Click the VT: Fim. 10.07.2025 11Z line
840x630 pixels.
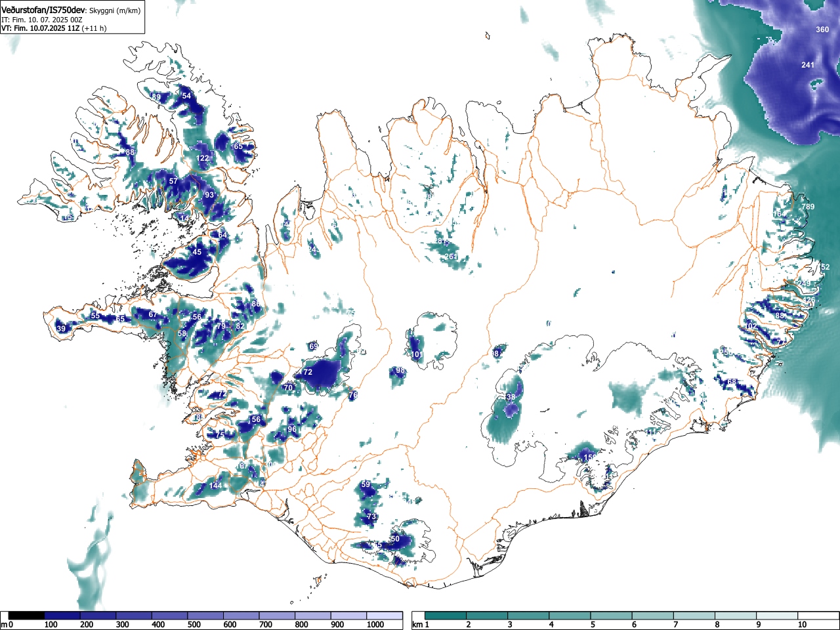(x=40, y=28)
